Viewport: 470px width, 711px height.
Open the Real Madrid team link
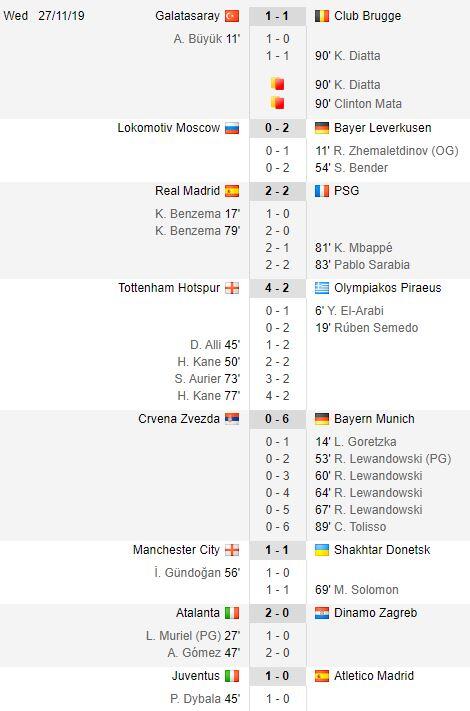point(187,191)
